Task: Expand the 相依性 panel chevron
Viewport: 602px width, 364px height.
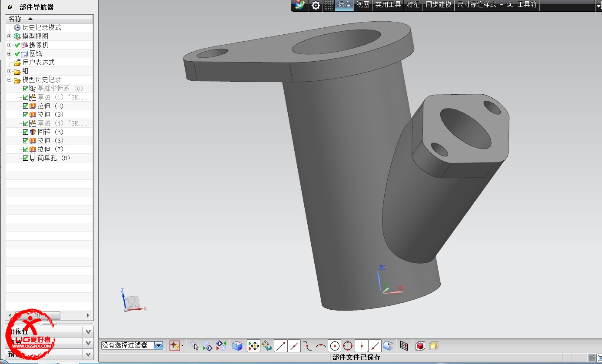Action: [88, 332]
